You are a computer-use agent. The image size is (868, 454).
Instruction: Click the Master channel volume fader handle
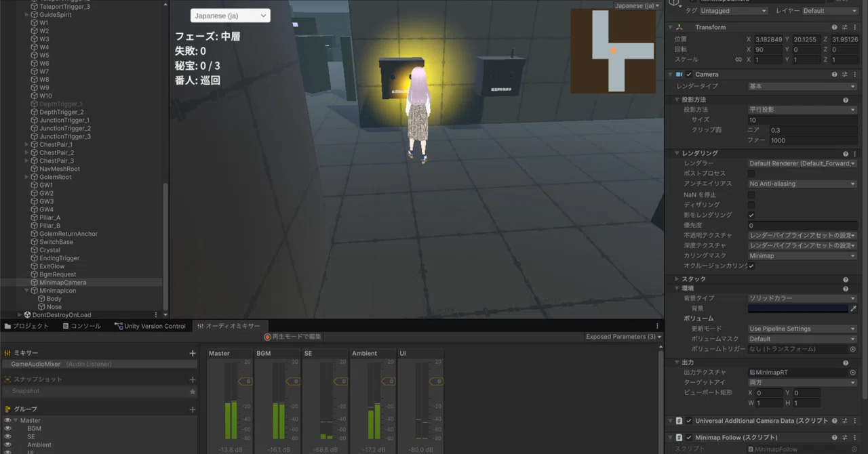pyautogui.click(x=245, y=381)
